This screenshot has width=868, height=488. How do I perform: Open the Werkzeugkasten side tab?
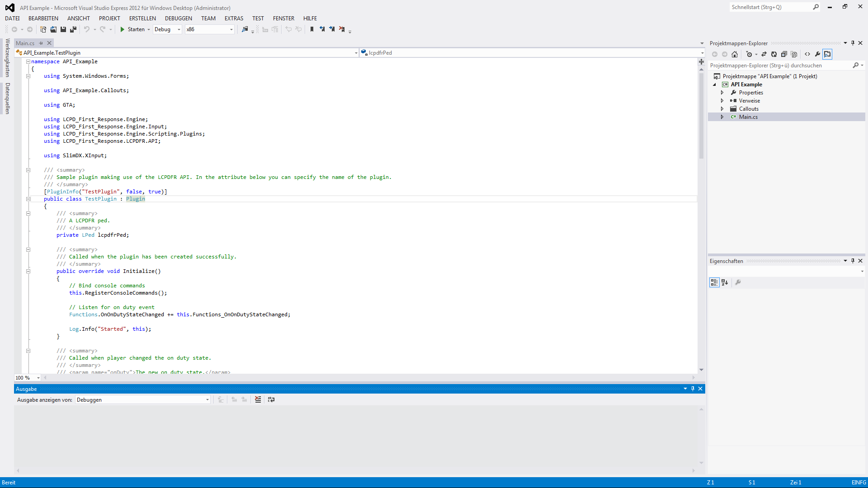coord(7,57)
